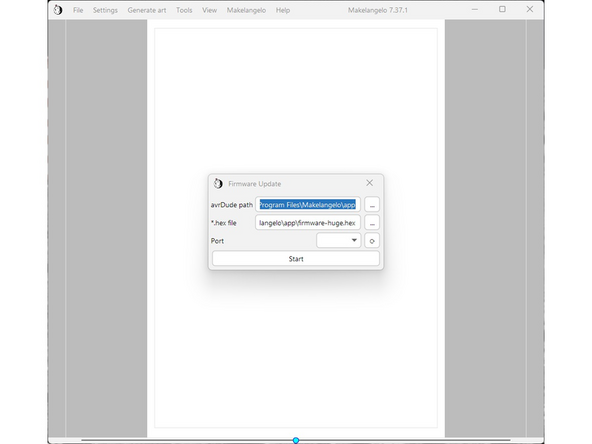Open the Generate art menu

click(x=146, y=10)
